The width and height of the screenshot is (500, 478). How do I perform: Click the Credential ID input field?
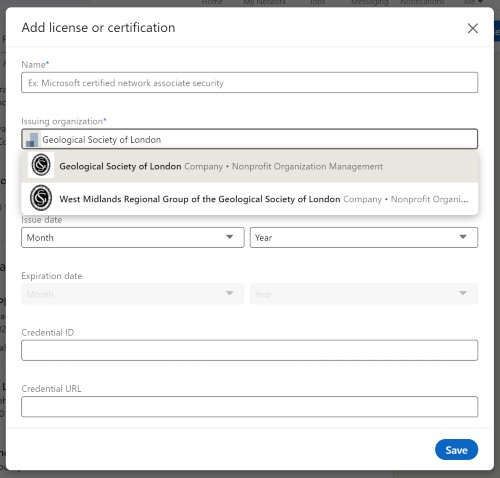coord(249,350)
